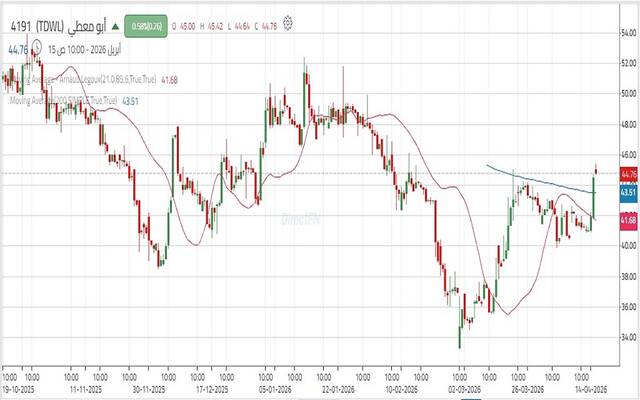Click the green up-triangle trend indicator
The image size is (640, 400).
click(115, 22)
